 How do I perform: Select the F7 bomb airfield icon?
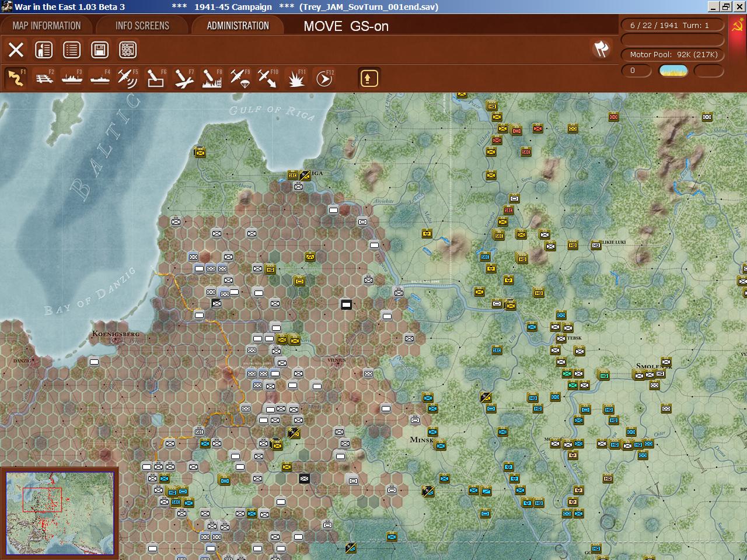[184, 78]
